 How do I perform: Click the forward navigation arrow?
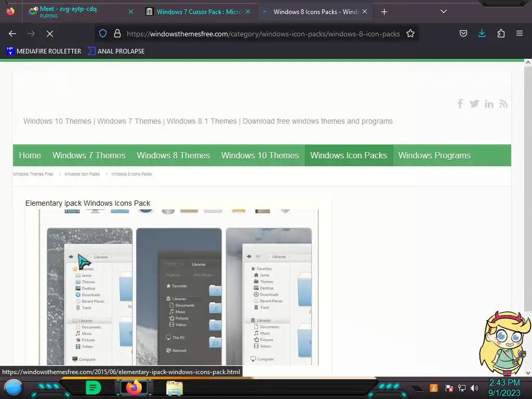pos(31,34)
